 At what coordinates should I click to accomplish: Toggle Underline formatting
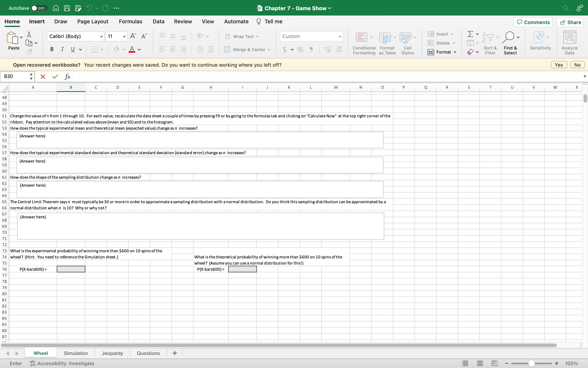pos(73,49)
